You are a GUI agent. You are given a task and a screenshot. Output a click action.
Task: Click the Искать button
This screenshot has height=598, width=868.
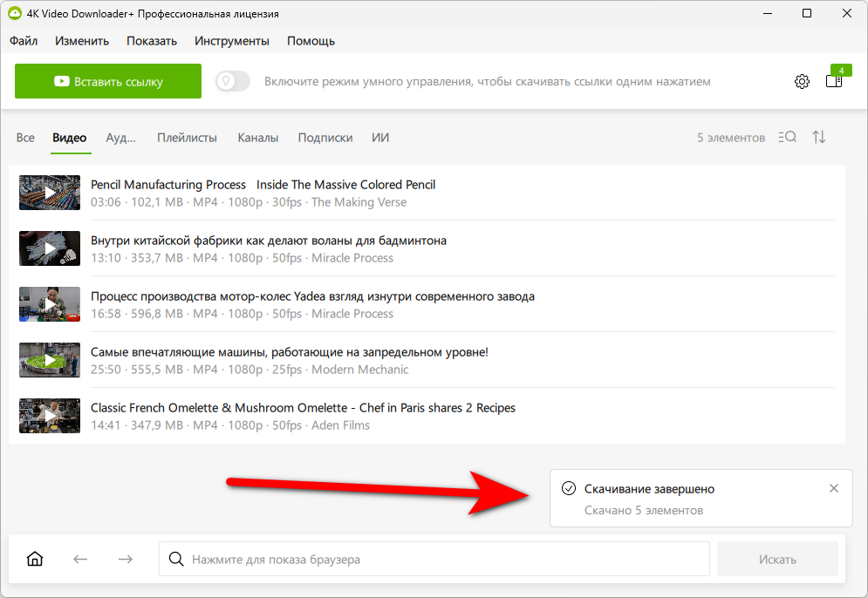pos(777,560)
